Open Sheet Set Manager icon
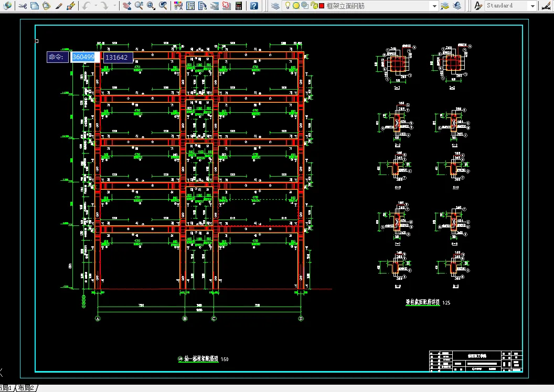The width and height of the screenshot is (554, 392). coord(215,6)
